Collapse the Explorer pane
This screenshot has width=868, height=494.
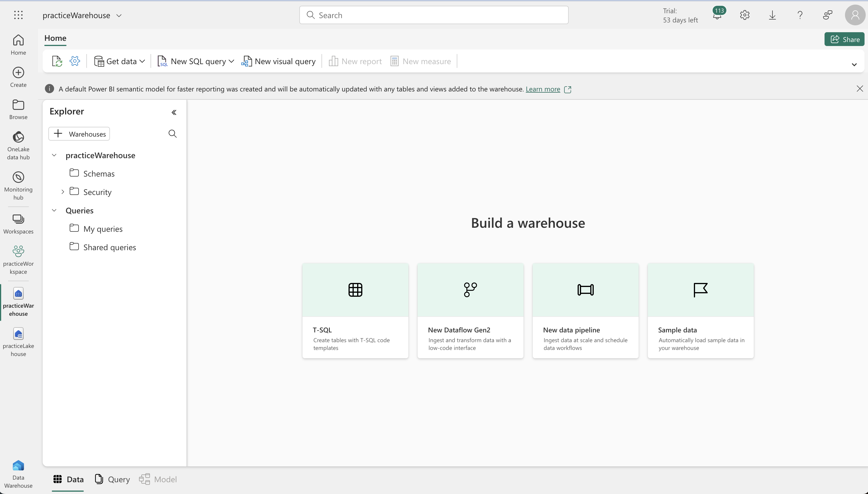pyautogui.click(x=174, y=112)
